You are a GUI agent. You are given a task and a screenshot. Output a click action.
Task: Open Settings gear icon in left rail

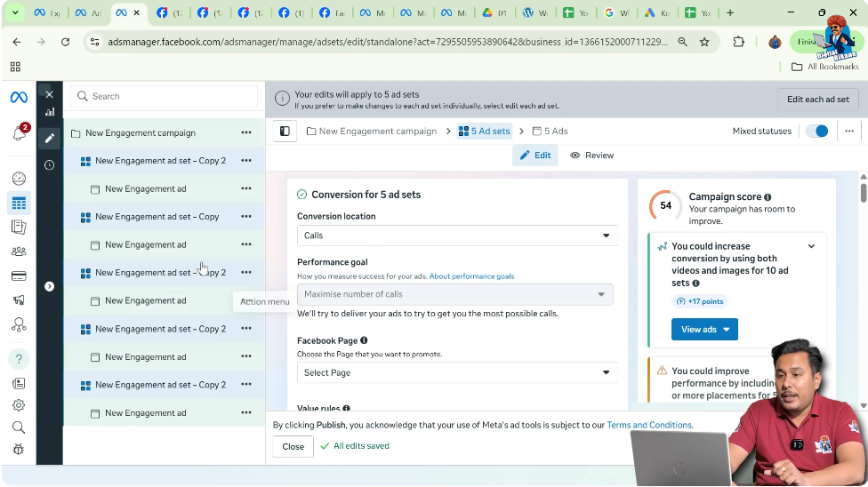[x=19, y=405]
